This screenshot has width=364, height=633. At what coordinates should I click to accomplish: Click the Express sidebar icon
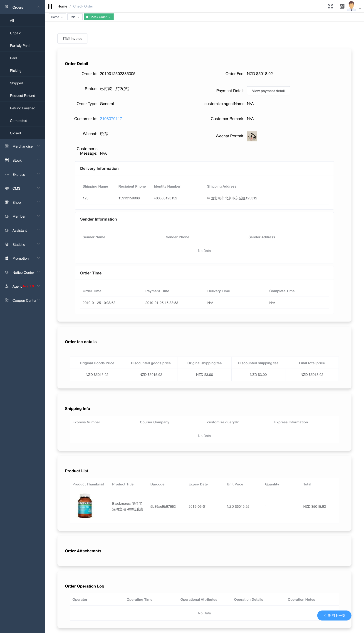(7, 174)
